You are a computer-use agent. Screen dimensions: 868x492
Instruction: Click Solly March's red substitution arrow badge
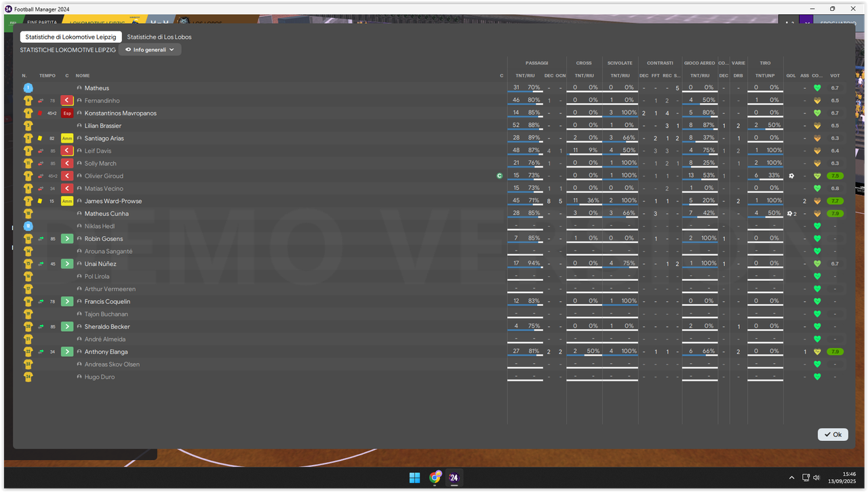[x=66, y=164]
